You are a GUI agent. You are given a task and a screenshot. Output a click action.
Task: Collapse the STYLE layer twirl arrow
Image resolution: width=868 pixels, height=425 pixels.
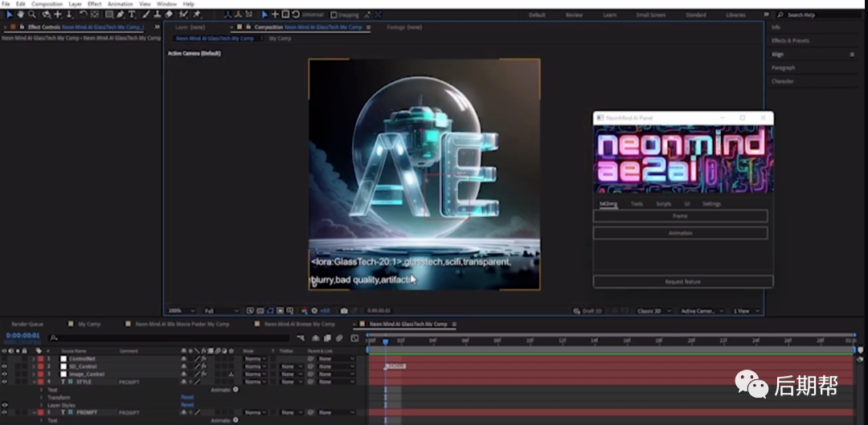(x=33, y=382)
